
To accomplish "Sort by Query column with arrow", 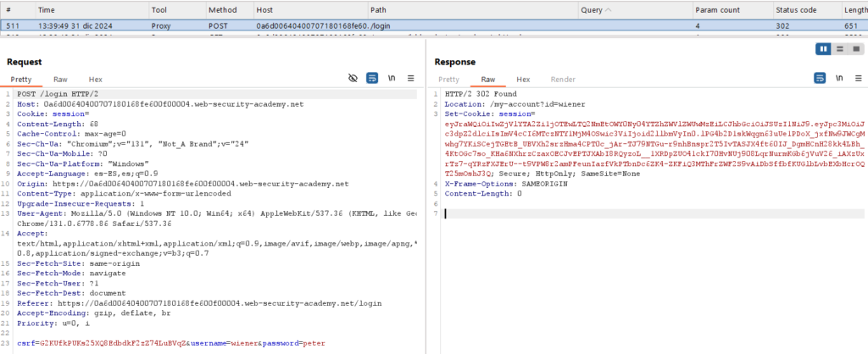I will click(635, 10).
